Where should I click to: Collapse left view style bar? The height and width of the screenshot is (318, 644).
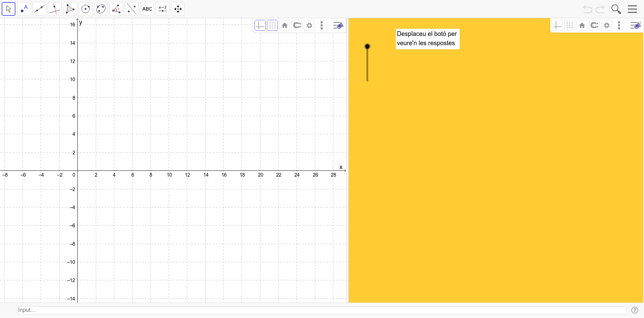338,25
